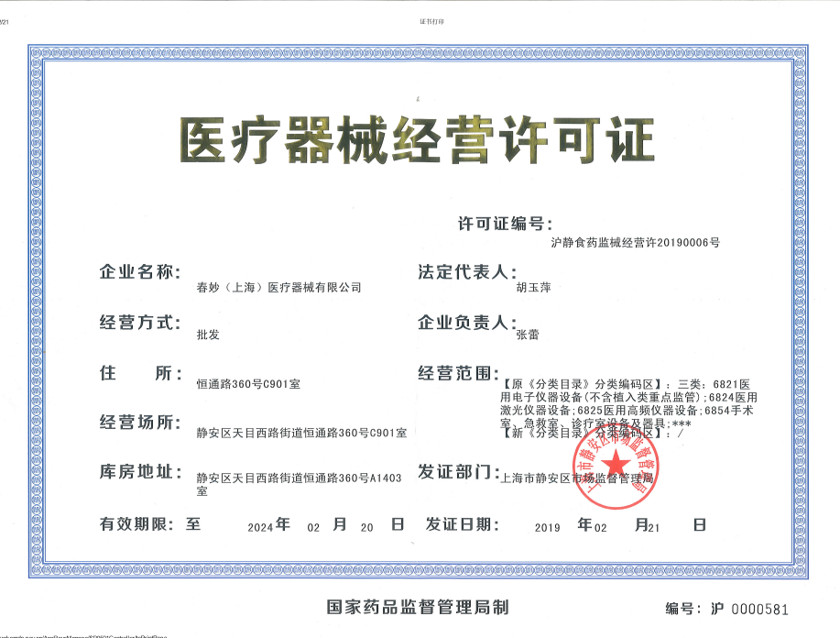Select the 法定代表人 label
840x638 pixels.
point(467,272)
